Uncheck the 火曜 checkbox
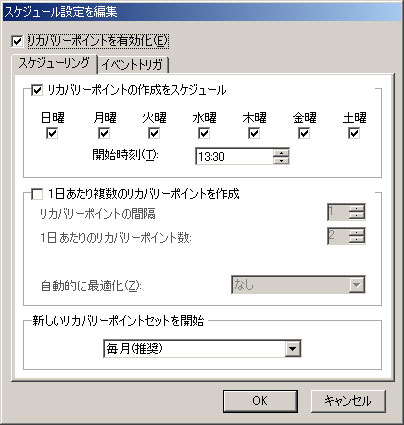 [154, 133]
